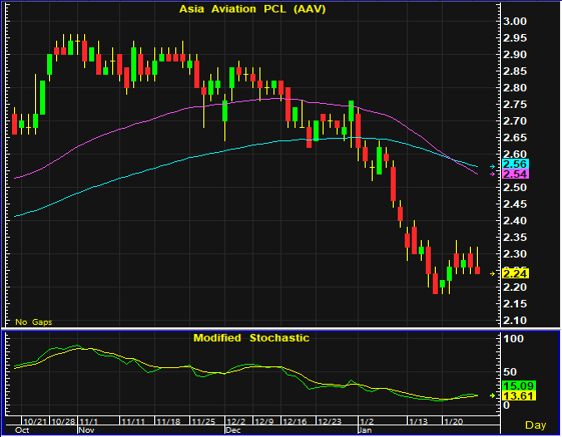This screenshot has width=562, height=437.
Task: Click the arrow beside stochastic value labels
Action: coord(493,395)
